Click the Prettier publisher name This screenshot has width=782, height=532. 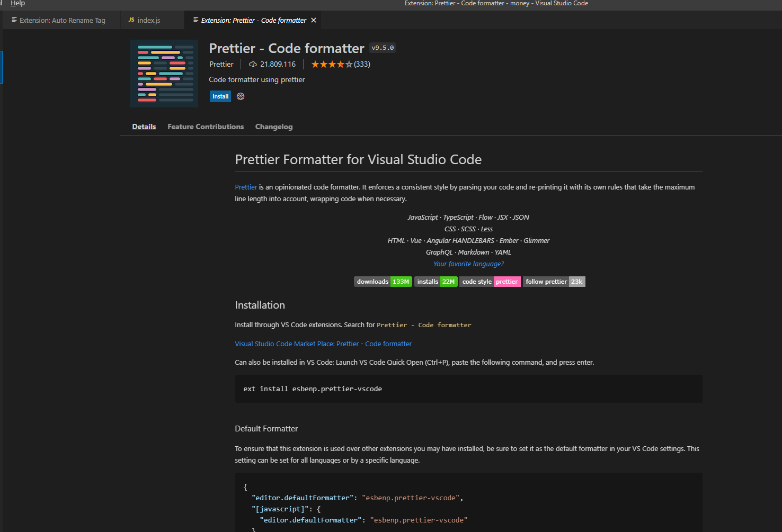point(221,64)
